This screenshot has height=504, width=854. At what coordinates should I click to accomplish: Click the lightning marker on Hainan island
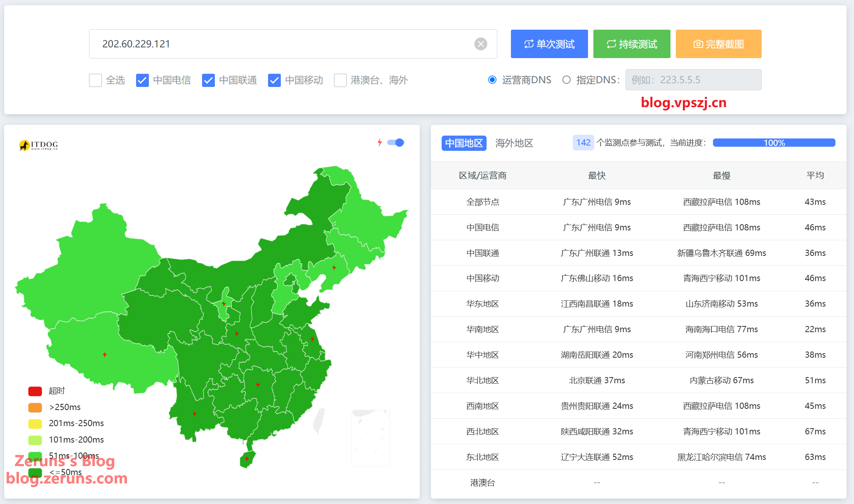247,458
